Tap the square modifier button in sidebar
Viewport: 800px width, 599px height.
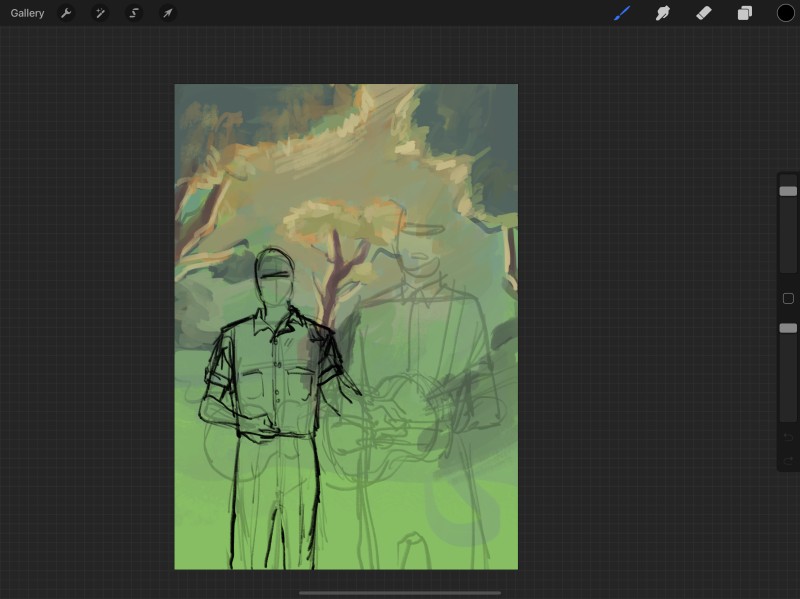tap(788, 298)
